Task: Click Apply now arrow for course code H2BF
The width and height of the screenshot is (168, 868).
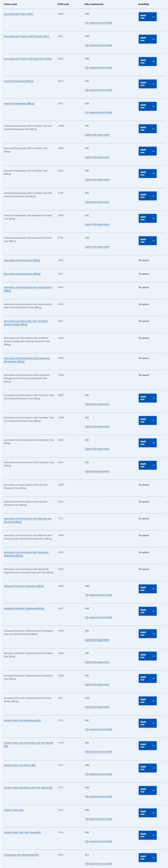Action: [153, 398]
